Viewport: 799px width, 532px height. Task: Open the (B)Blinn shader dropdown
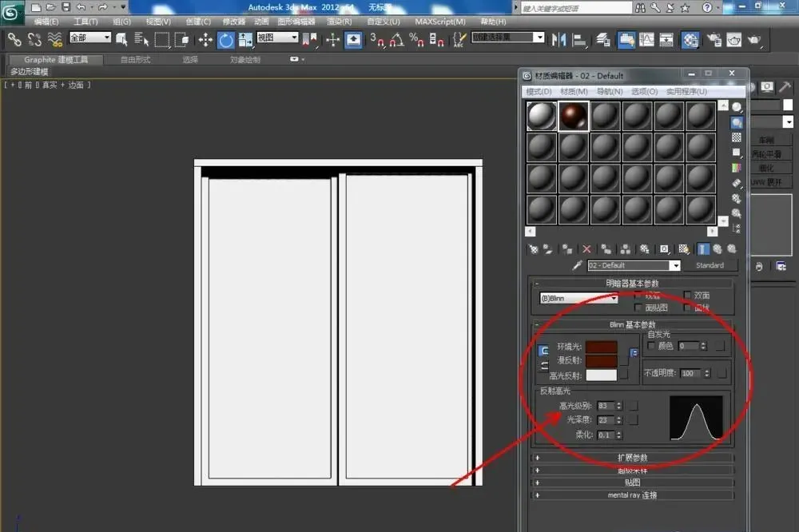pos(578,298)
